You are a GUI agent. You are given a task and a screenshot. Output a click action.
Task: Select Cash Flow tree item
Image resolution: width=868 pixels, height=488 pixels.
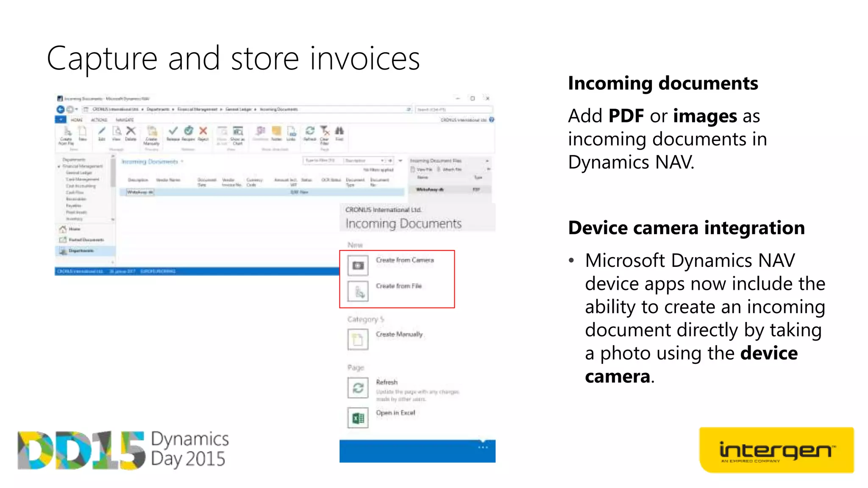coord(75,192)
